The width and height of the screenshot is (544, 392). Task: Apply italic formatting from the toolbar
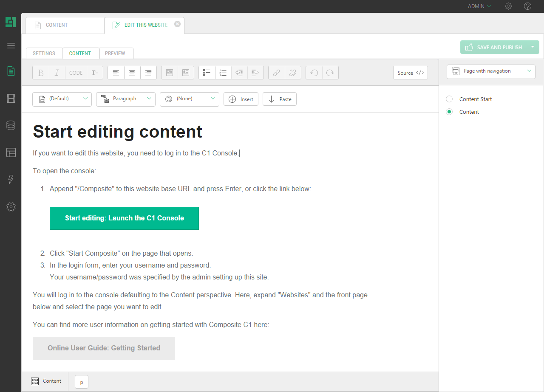(x=57, y=73)
